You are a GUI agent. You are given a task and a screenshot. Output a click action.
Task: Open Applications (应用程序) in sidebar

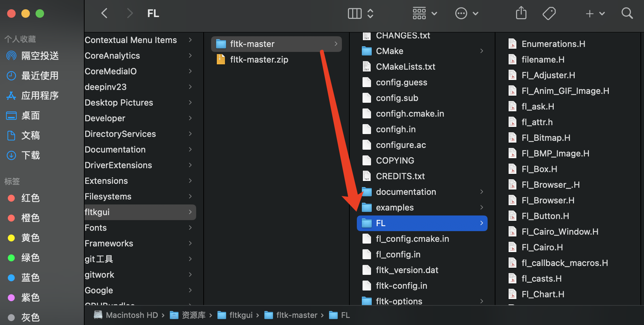pyautogui.click(x=33, y=96)
